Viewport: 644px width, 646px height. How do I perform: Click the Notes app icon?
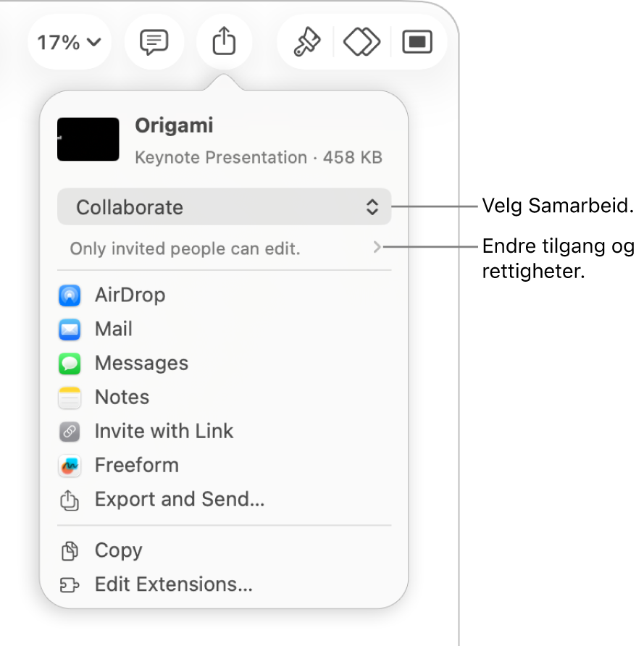click(70, 398)
